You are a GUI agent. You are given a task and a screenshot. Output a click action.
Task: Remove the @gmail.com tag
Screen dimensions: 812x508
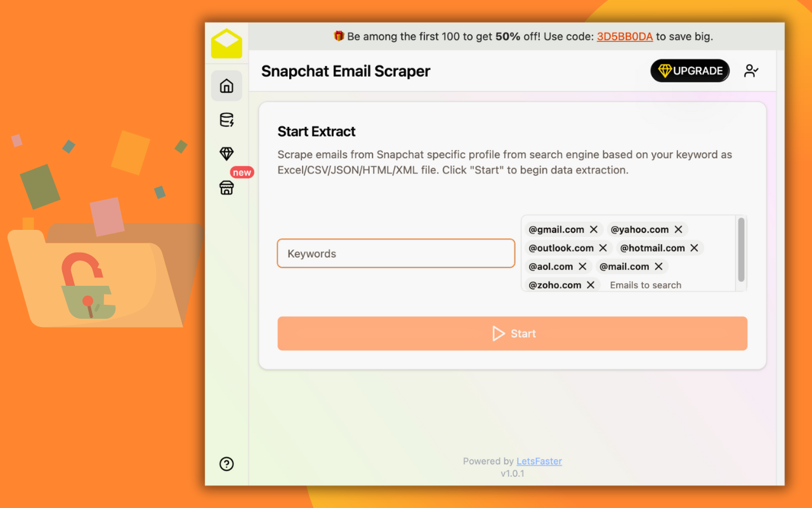pos(594,229)
